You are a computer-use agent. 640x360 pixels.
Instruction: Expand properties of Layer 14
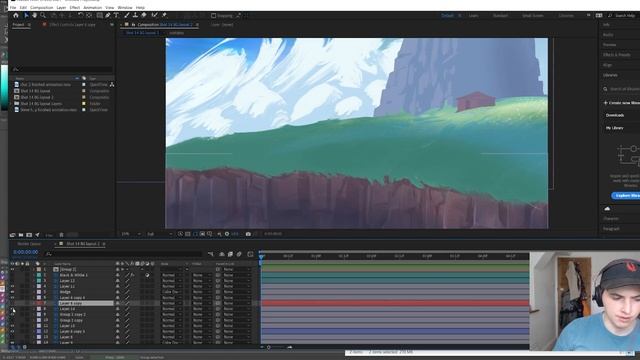[x=34, y=309]
